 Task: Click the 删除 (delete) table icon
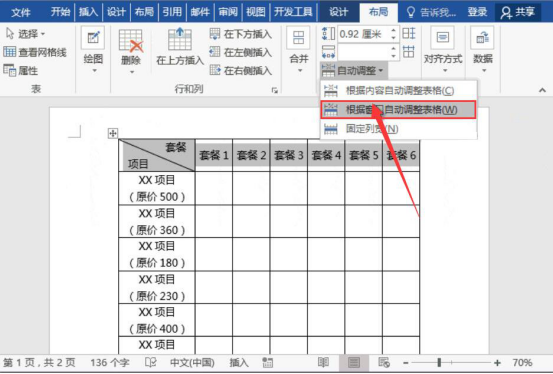(131, 41)
